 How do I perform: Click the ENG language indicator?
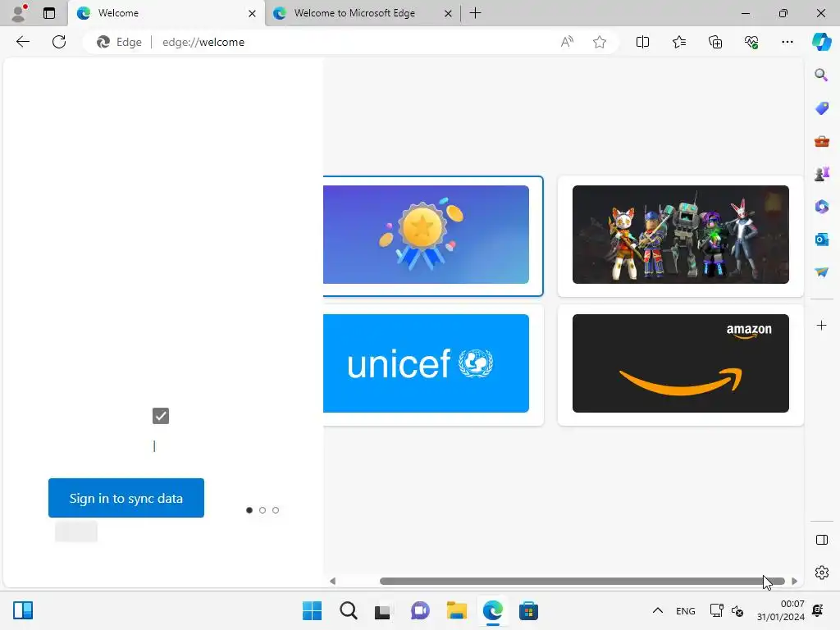tap(686, 611)
